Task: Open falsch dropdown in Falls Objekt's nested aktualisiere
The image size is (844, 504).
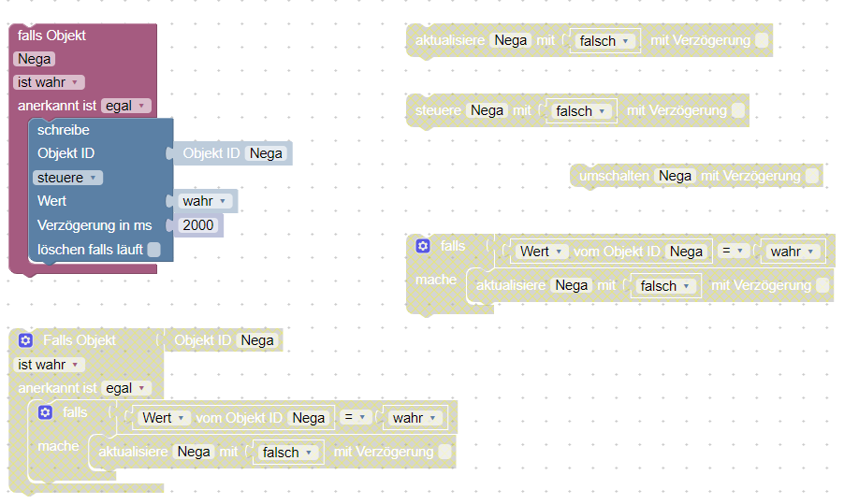Action: click(x=287, y=453)
